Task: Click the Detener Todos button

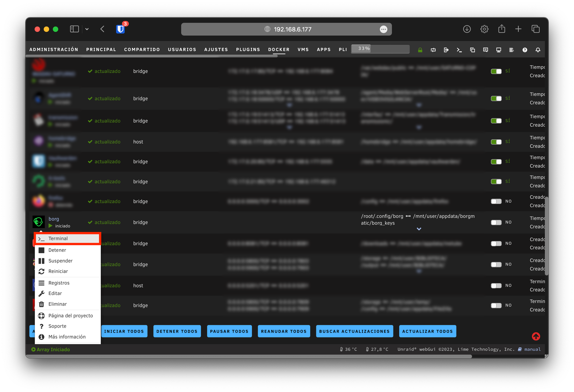Action: coord(177,331)
